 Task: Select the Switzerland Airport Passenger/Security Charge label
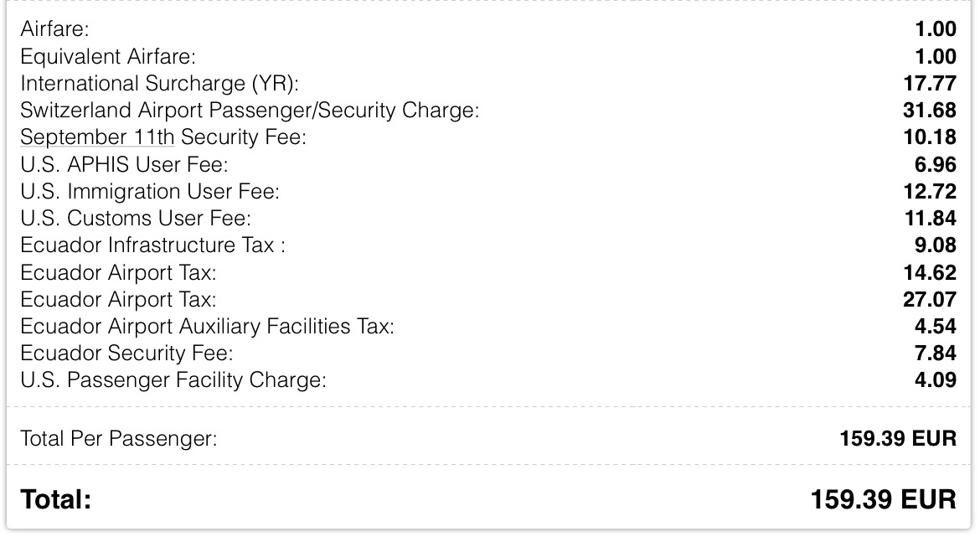pos(250,111)
